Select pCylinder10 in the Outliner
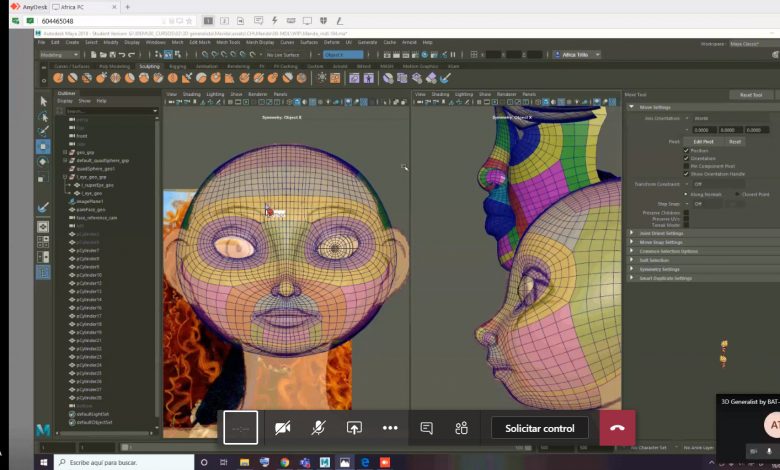Image resolution: width=780 pixels, height=470 pixels. [x=89, y=275]
